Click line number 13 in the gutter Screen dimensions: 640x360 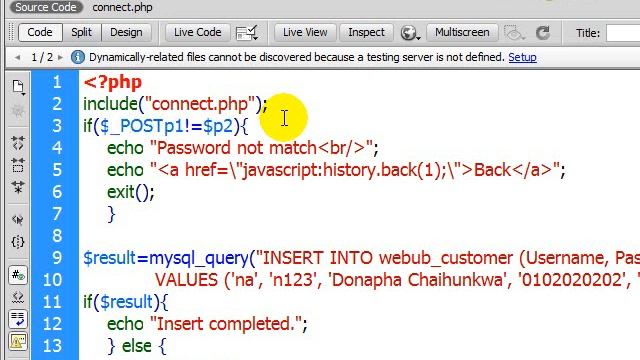click(53, 346)
